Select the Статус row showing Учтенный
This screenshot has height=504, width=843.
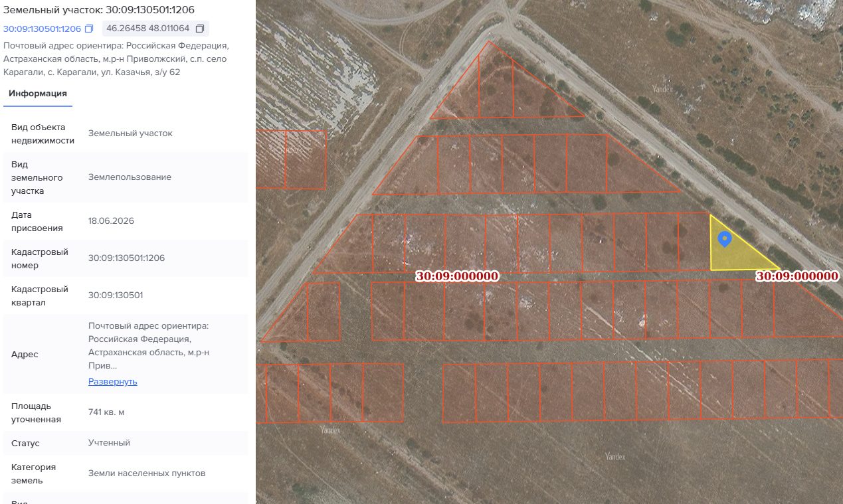coord(126,443)
